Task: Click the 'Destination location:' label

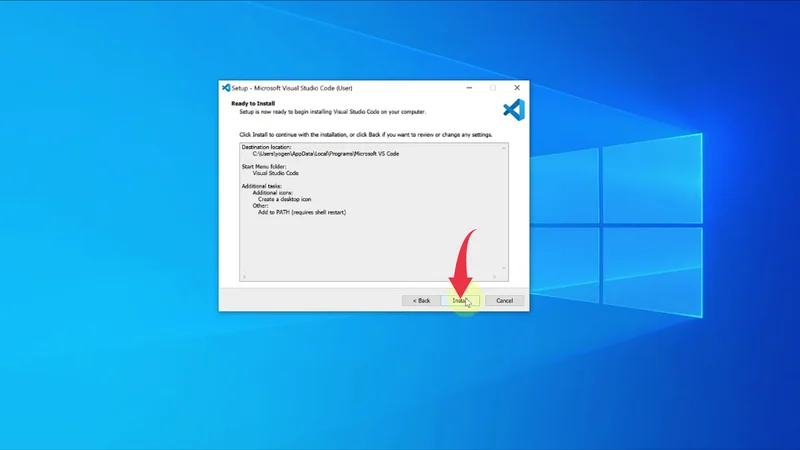Action: click(x=266, y=147)
